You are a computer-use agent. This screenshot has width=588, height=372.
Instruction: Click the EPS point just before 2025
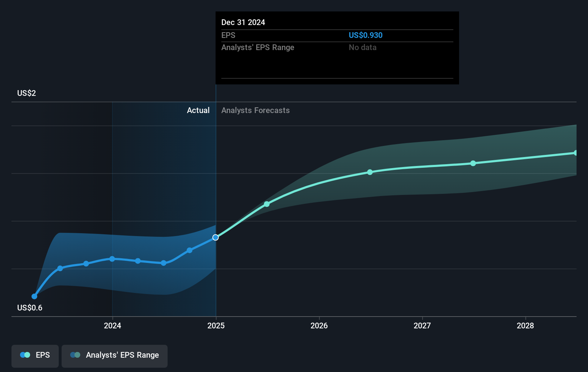[190, 250]
